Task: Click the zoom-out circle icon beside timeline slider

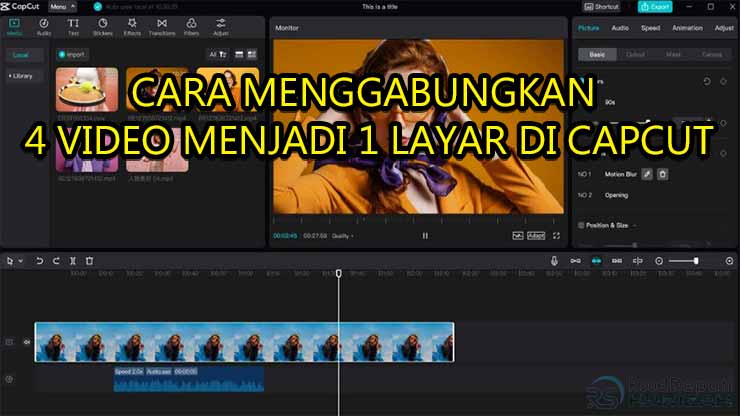Action: [659, 261]
